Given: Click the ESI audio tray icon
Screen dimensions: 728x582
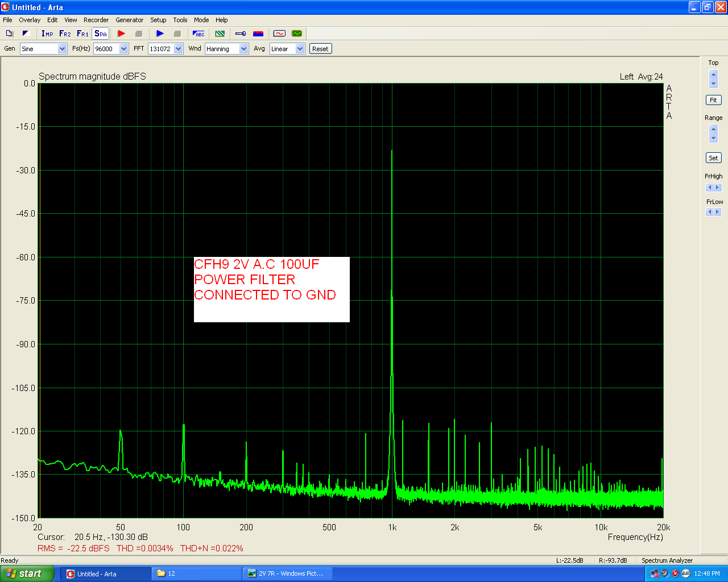Looking at the screenshot, I should click(685, 573).
